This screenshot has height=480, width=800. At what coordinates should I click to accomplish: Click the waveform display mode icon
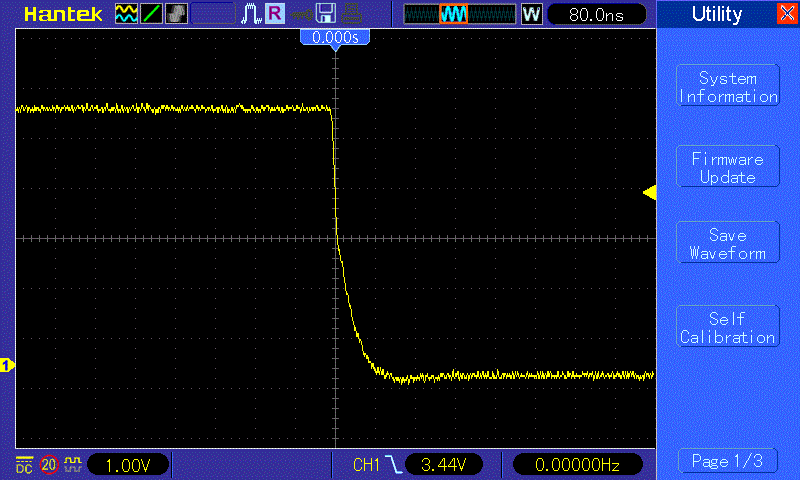(126, 14)
